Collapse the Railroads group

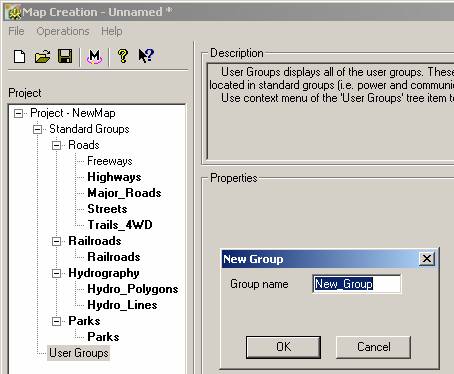57,241
